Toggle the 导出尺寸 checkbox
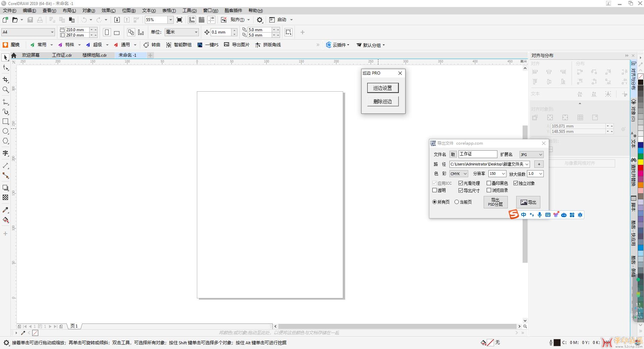644x349 pixels. coord(461,190)
